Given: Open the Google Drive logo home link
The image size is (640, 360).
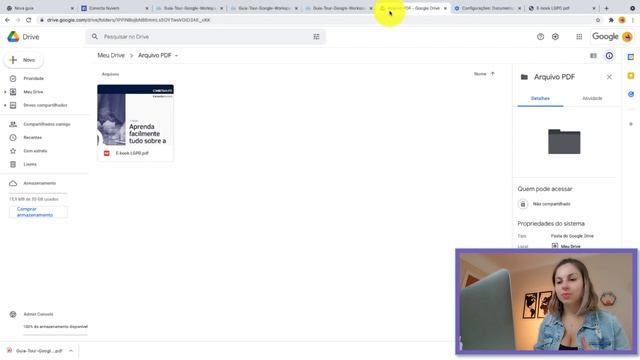Looking at the screenshot, I should [x=23, y=37].
